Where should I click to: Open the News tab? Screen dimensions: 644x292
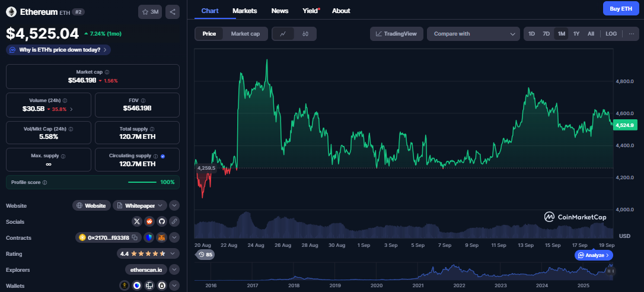click(x=280, y=11)
